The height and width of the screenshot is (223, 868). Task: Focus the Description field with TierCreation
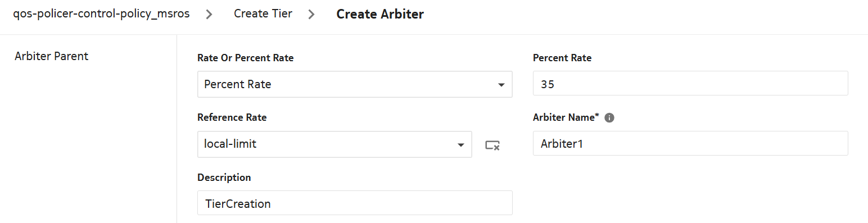355,203
